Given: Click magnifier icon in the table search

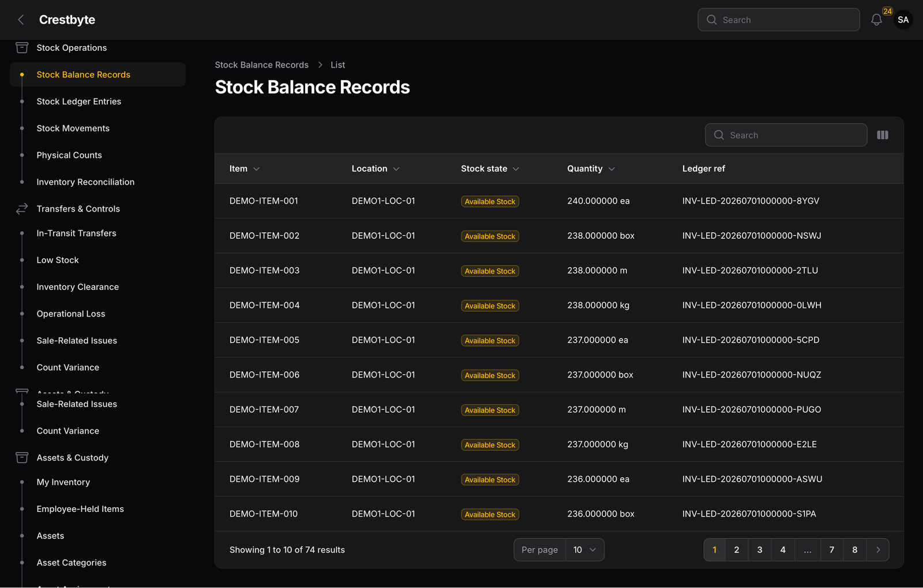Looking at the screenshot, I should (719, 135).
